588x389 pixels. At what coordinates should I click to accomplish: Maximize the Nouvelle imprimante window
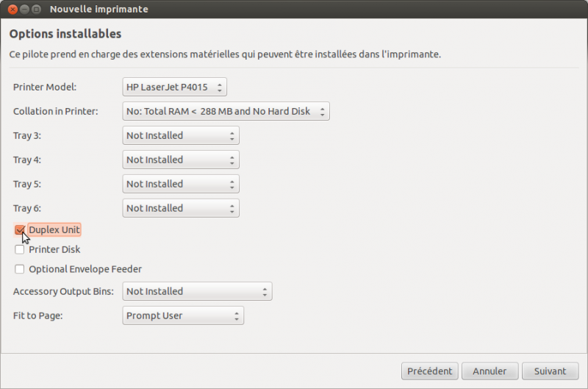[36, 9]
